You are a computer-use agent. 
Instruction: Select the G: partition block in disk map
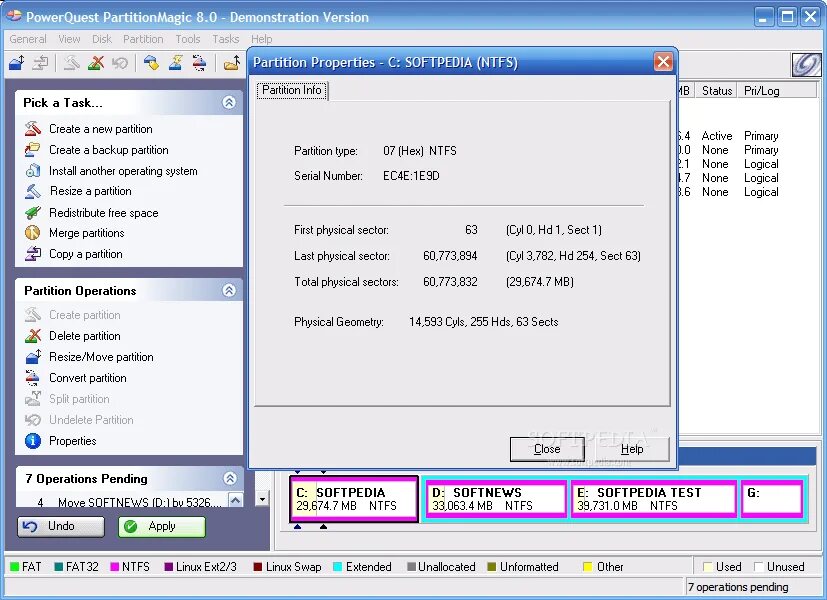tap(772, 499)
